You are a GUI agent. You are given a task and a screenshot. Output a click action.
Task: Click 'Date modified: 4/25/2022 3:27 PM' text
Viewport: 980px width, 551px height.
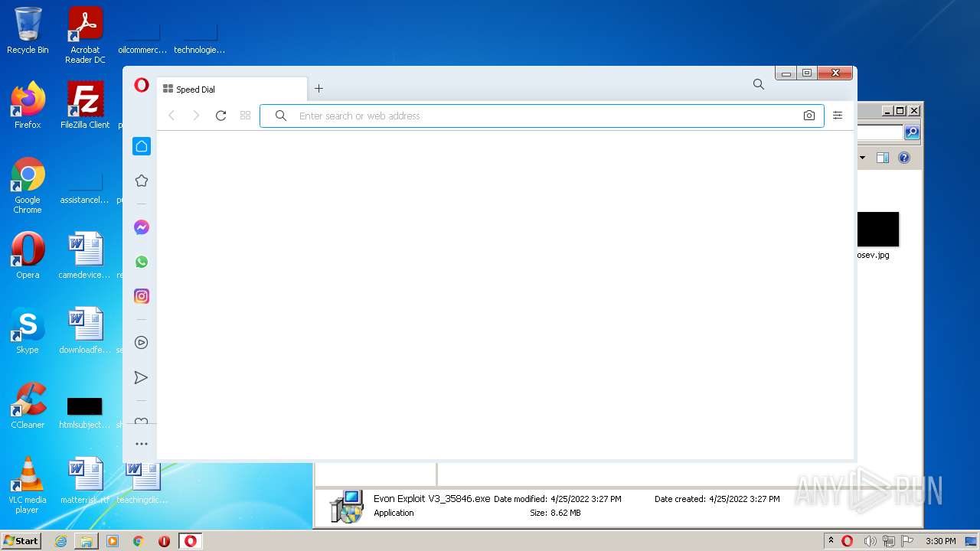557,499
